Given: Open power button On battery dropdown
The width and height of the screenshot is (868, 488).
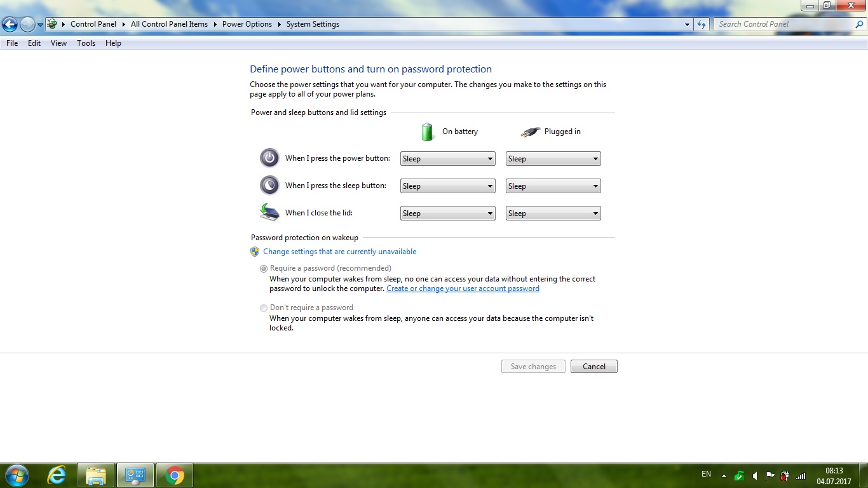Looking at the screenshot, I should 447,159.
